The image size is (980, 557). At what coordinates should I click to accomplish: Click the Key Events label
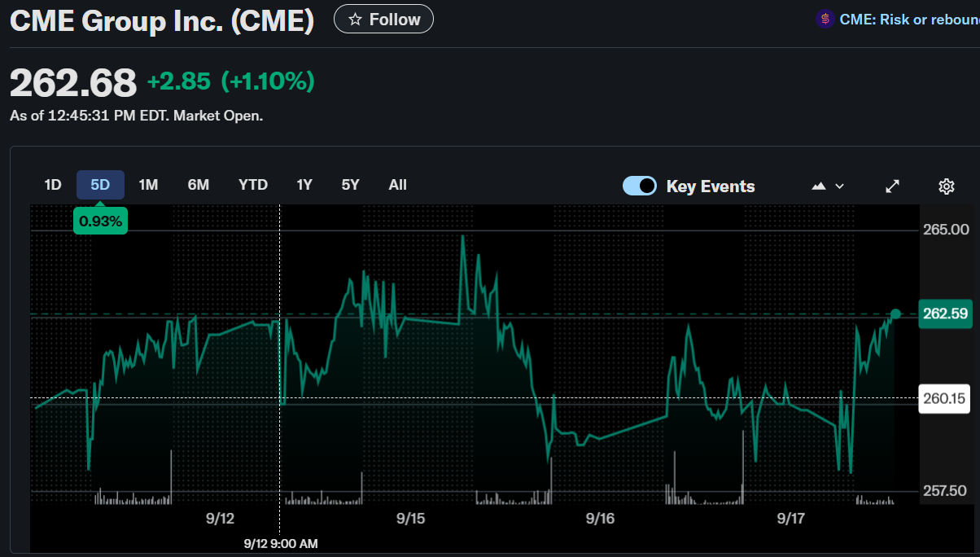711,186
